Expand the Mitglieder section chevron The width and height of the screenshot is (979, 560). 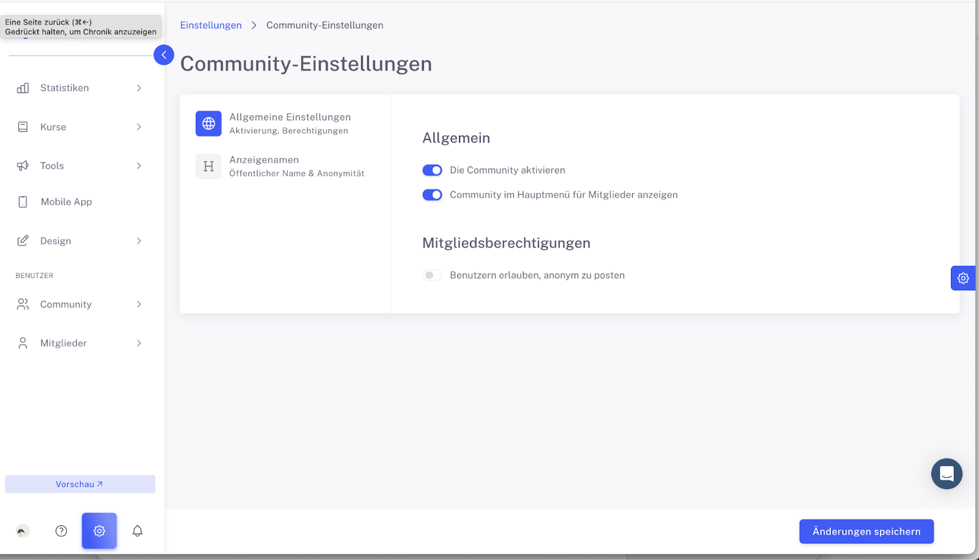click(139, 343)
